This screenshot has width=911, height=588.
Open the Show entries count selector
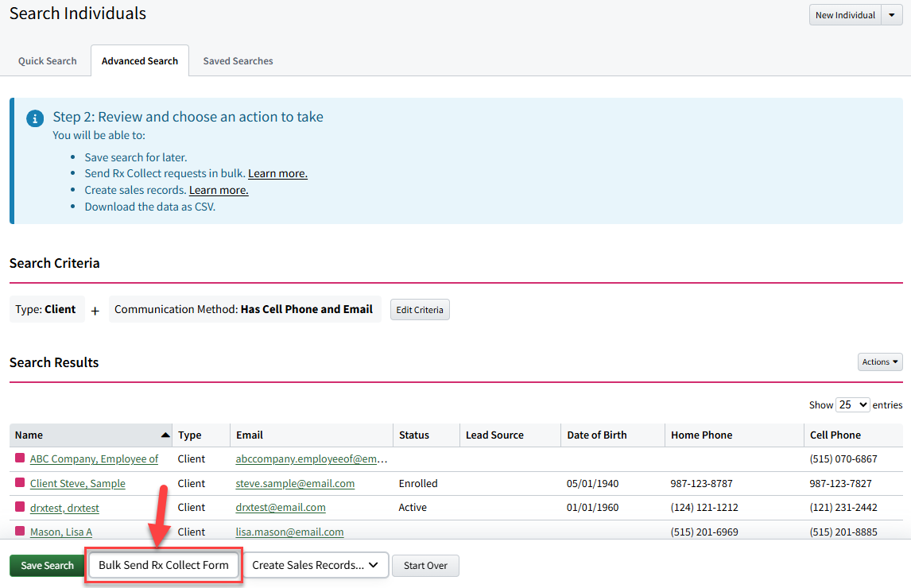coord(852,404)
